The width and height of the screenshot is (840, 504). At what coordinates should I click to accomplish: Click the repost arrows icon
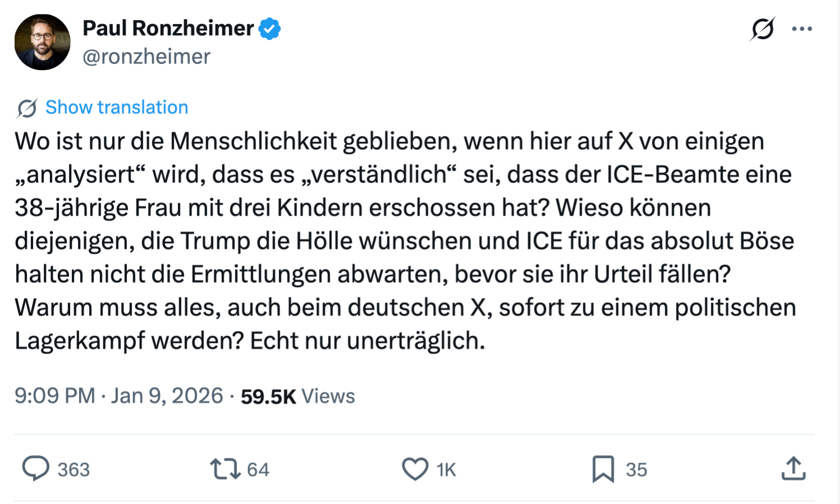(225, 469)
